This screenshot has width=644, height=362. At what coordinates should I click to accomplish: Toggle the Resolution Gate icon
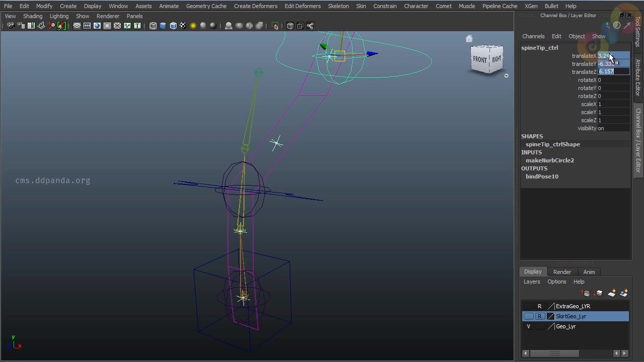[x=97, y=26]
